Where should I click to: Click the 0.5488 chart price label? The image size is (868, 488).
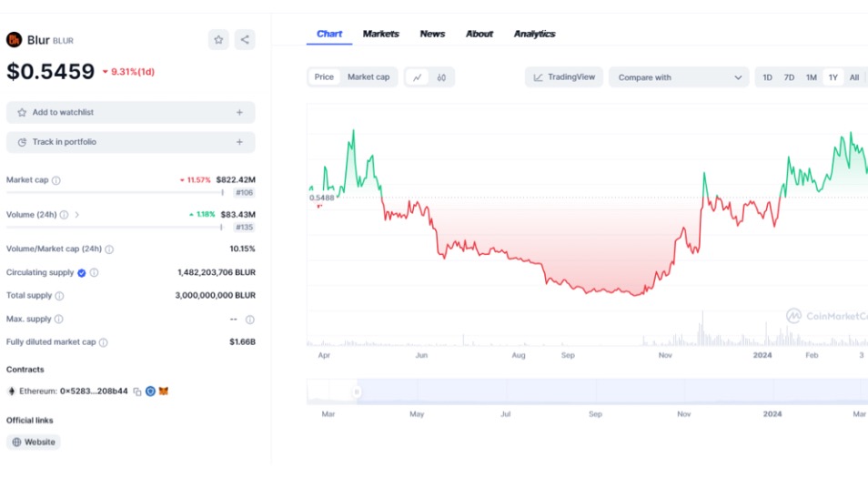point(321,198)
